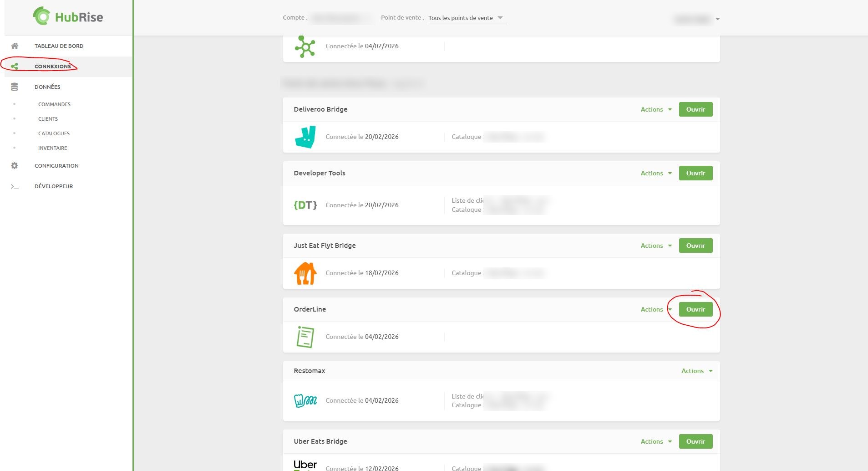
Task: Click the Developer Tools {DT} icon
Action: pos(305,205)
